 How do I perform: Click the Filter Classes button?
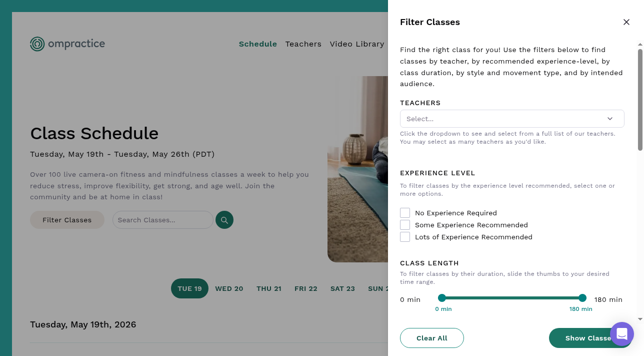coord(67,220)
